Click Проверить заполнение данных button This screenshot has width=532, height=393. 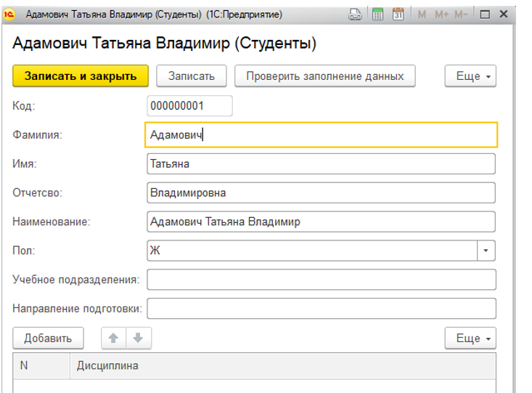[325, 76]
